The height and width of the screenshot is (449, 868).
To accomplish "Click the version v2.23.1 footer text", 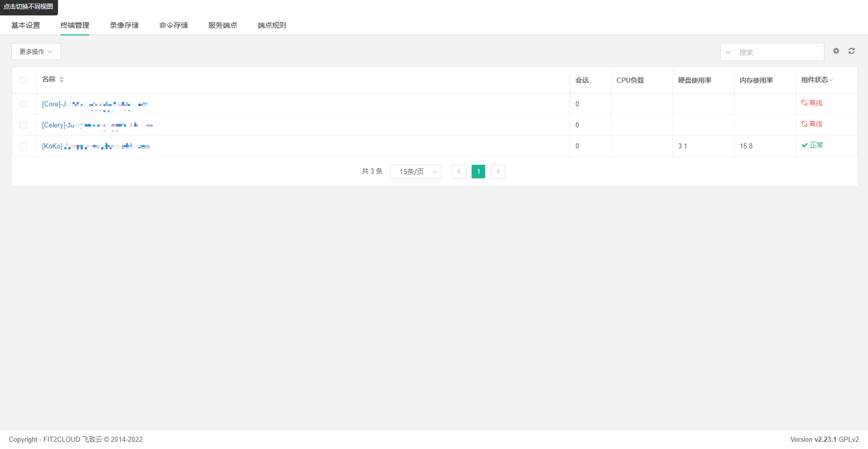I will point(825,439).
